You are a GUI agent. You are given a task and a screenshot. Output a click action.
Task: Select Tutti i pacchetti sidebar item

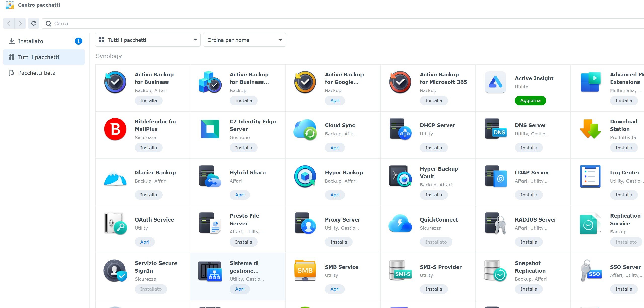tap(38, 57)
